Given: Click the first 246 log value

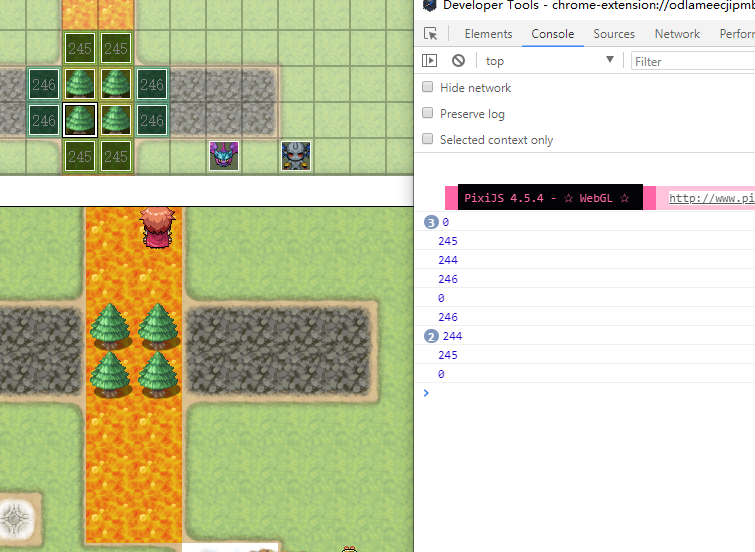Looking at the screenshot, I should (448, 279).
